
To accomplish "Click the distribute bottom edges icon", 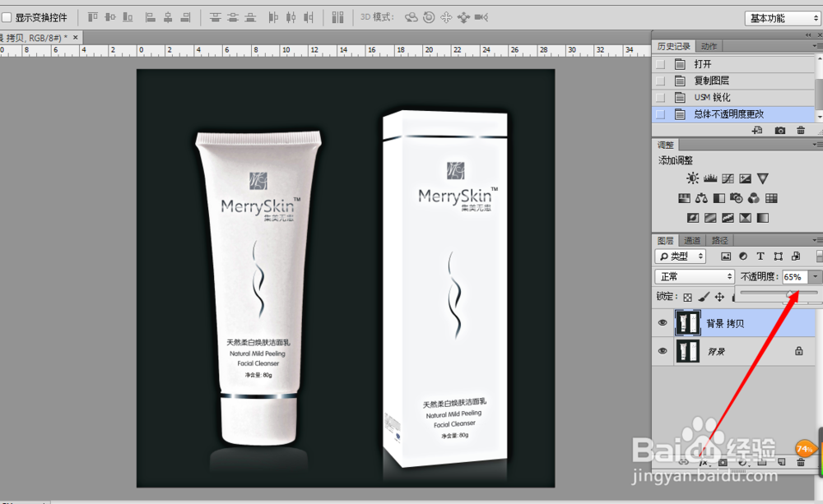I will 250,18.
